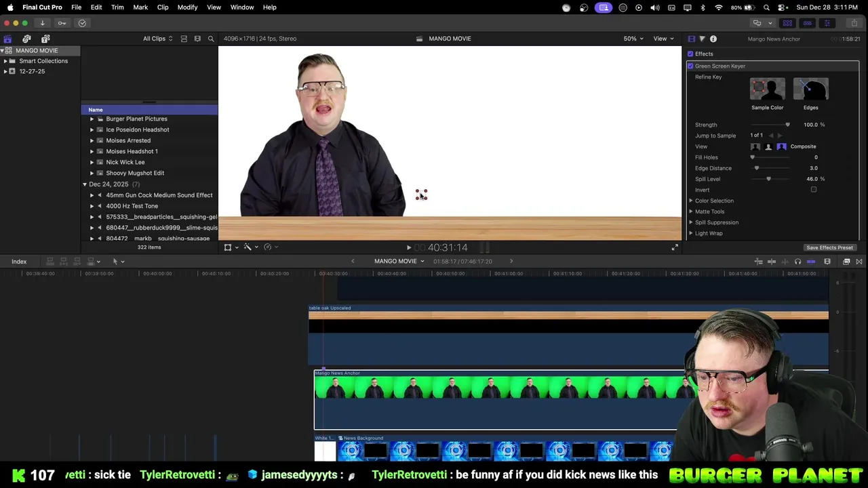This screenshot has width=868, height=488.
Task: Open the MANGO MOVIE project dropdown
Action: [399, 262]
